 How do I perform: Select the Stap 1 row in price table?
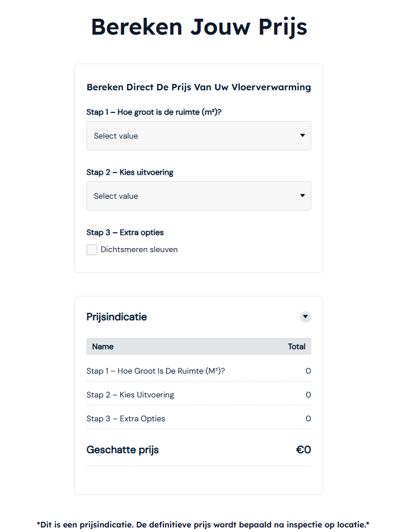(x=198, y=371)
